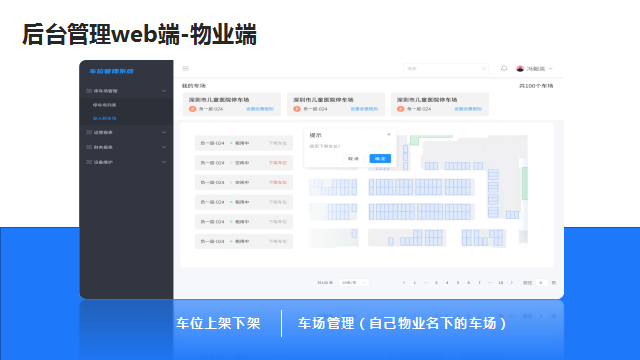This screenshot has width=640, height=360.
Task: Select page 3 in pagination
Action: coord(436,282)
